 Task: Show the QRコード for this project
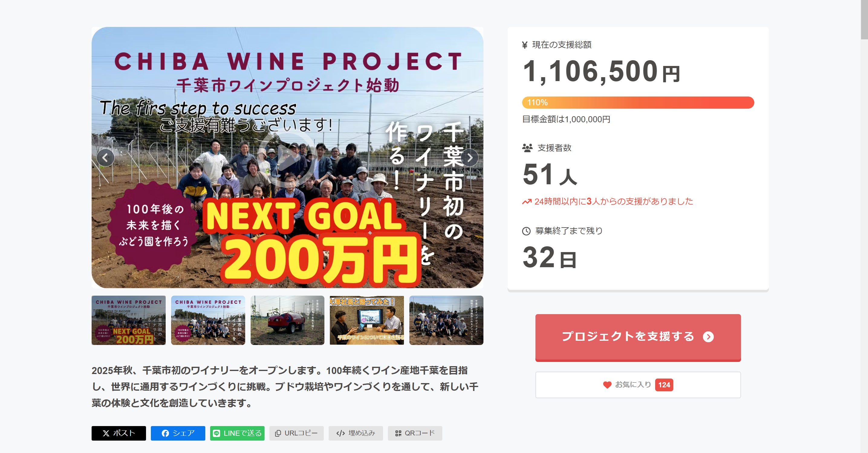415,433
